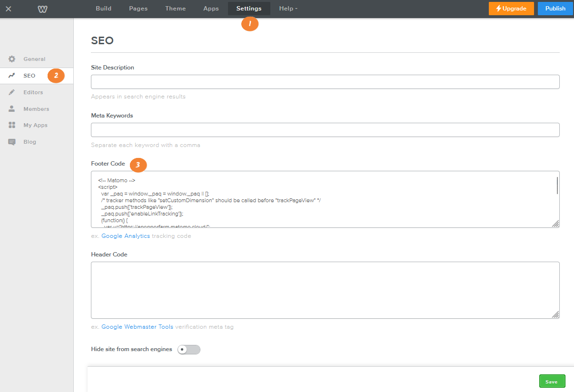This screenshot has height=392, width=574.
Task: Open the Help dropdown menu
Action: point(288,8)
